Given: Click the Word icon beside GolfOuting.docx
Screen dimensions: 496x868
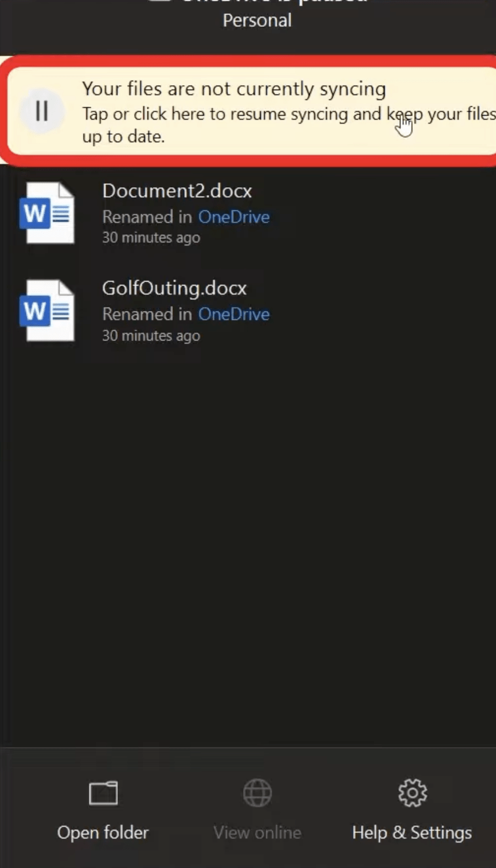Looking at the screenshot, I should [47, 311].
